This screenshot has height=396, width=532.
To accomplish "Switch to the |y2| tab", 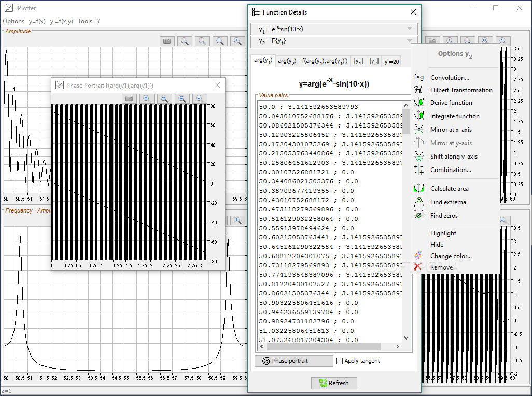I will pos(374,61).
